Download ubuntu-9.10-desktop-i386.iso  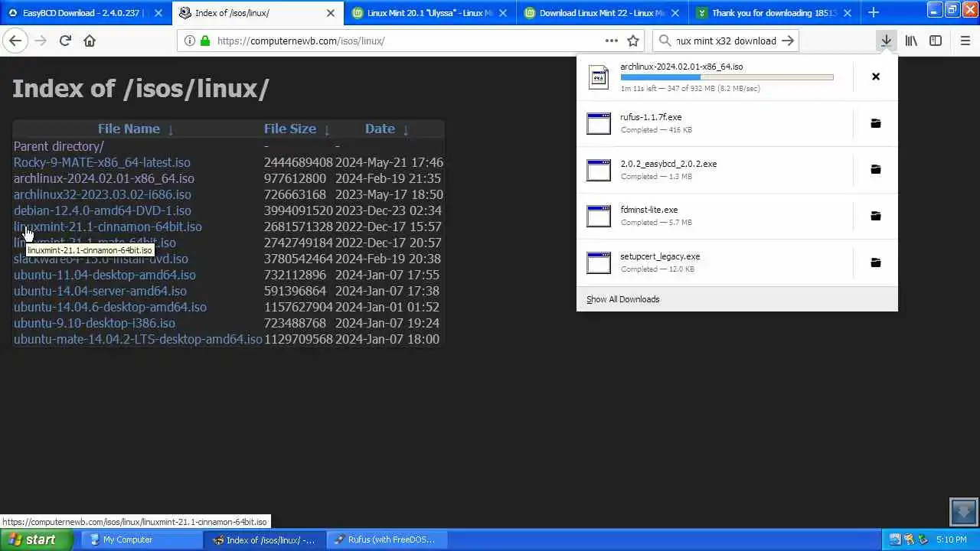tap(94, 323)
